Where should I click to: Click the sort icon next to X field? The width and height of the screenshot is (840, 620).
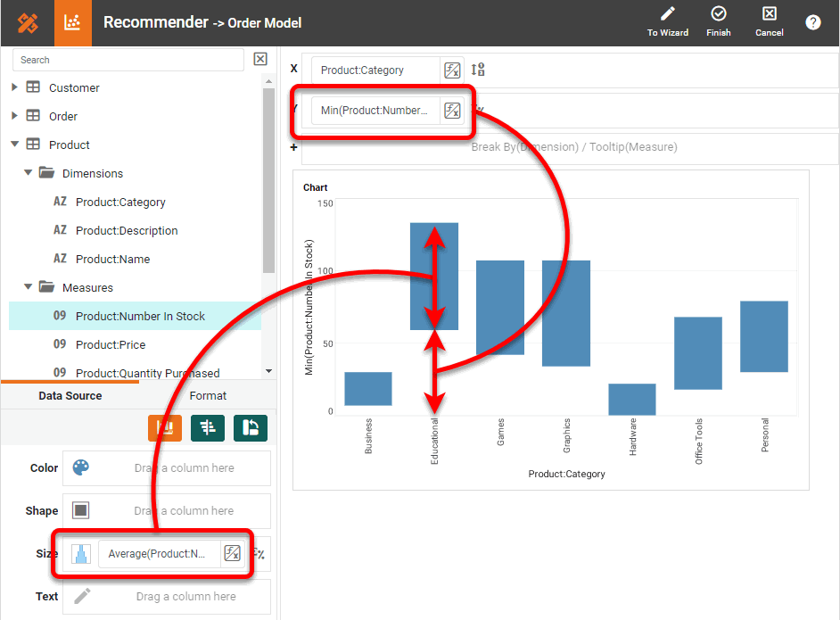478,70
